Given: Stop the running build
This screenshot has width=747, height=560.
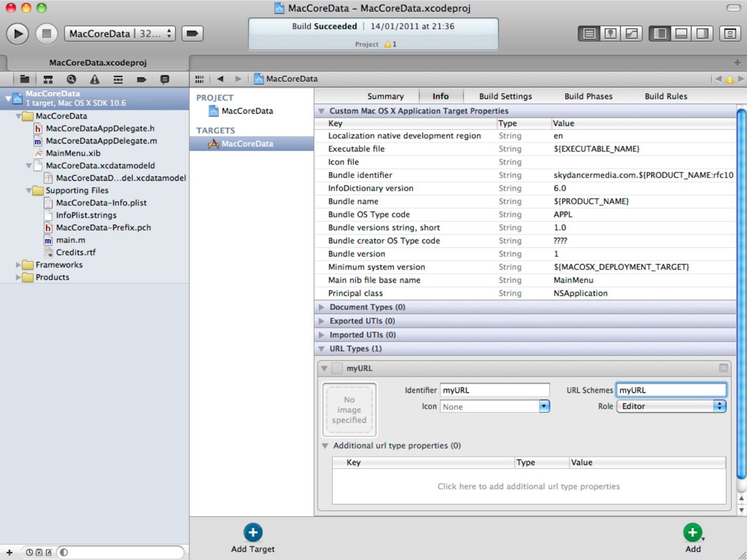Looking at the screenshot, I should click(x=46, y=34).
